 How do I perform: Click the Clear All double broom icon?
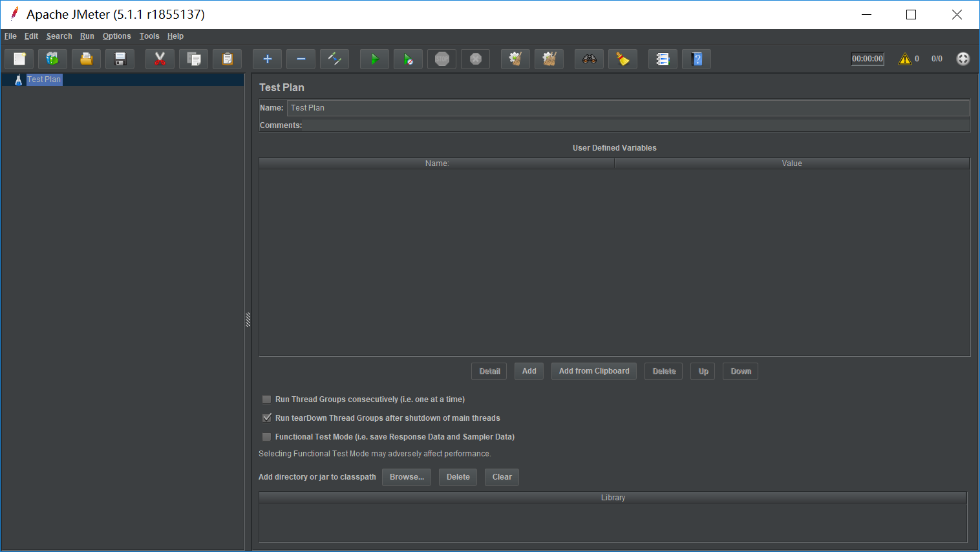point(549,59)
